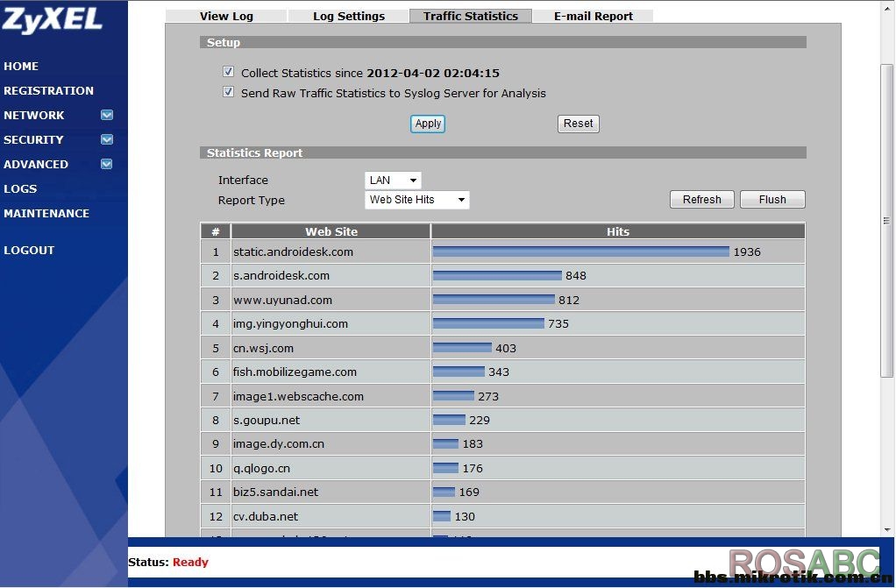Expand the ADVANCED menu arrow

pyautogui.click(x=107, y=164)
